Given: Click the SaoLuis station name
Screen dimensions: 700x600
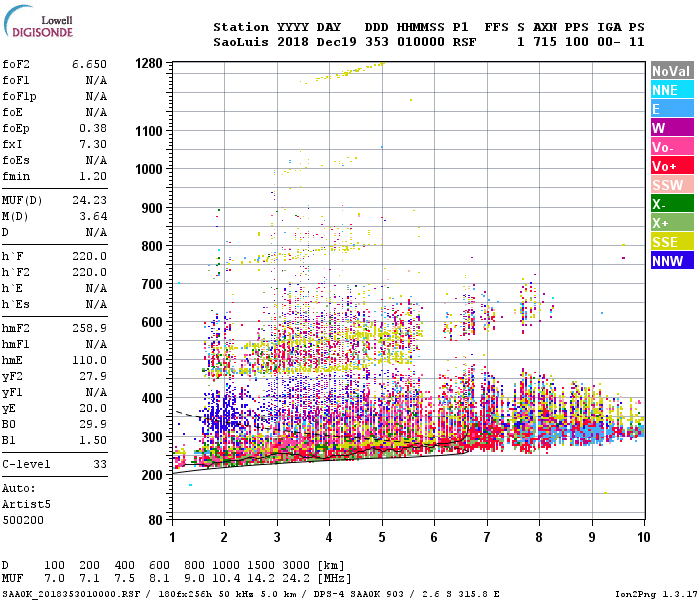Looking at the screenshot, I should point(241,42).
